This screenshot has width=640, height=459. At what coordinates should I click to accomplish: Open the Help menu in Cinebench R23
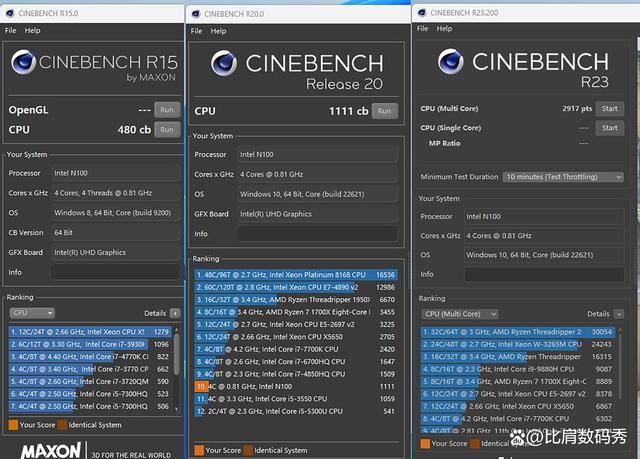(x=446, y=30)
